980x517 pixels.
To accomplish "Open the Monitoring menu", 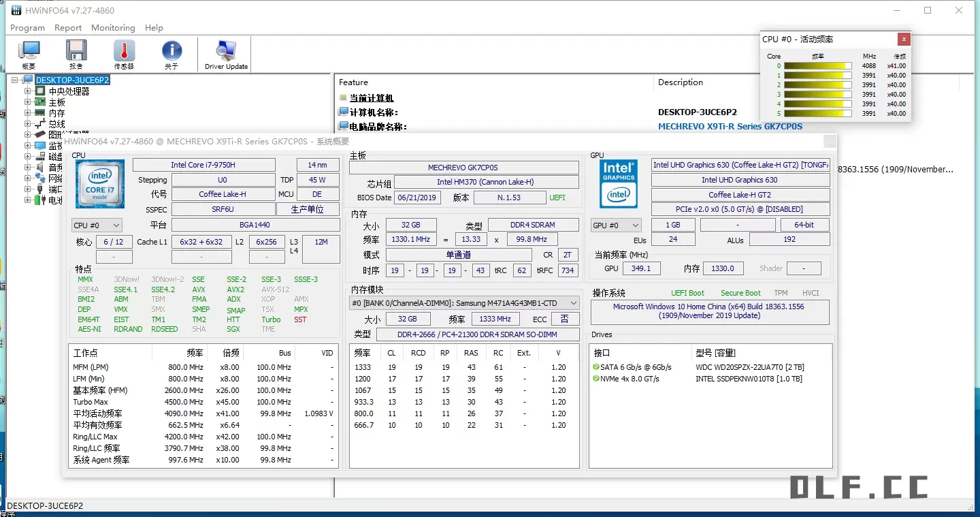I will coord(112,27).
